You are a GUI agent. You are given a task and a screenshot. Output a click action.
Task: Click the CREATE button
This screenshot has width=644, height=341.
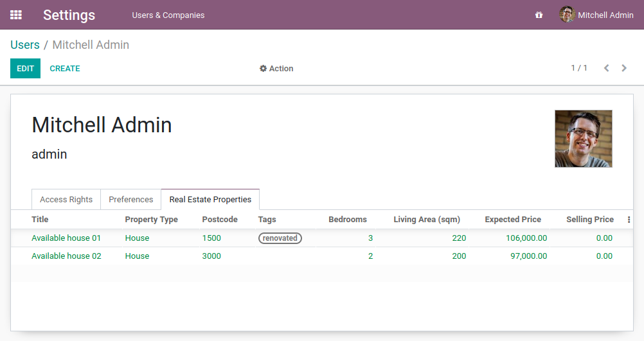65,69
